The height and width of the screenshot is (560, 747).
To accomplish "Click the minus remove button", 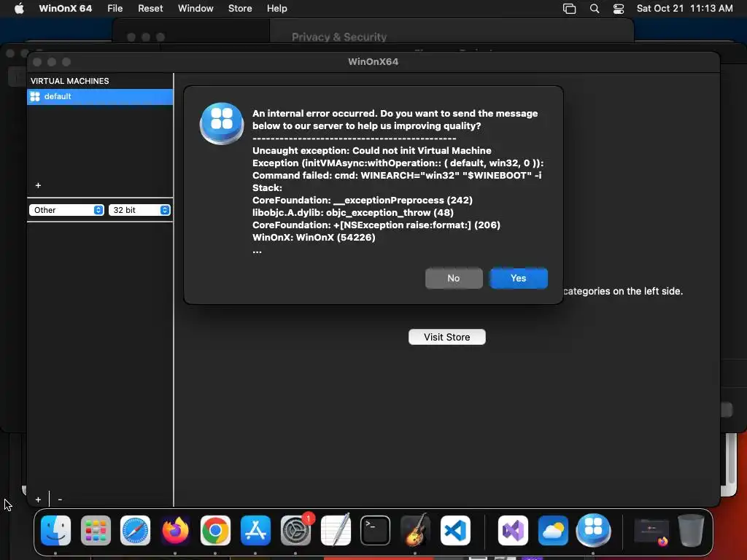I will pos(60,499).
